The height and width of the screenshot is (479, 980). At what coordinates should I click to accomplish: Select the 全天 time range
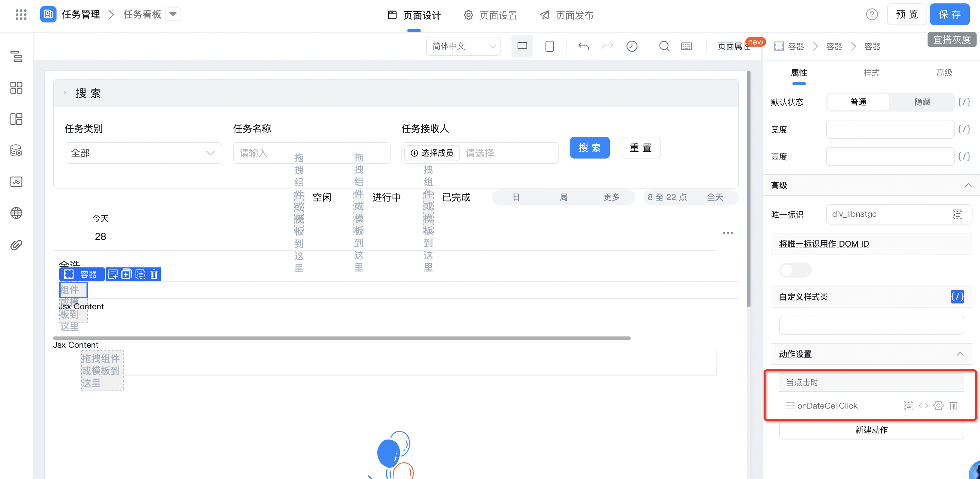coord(714,197)
